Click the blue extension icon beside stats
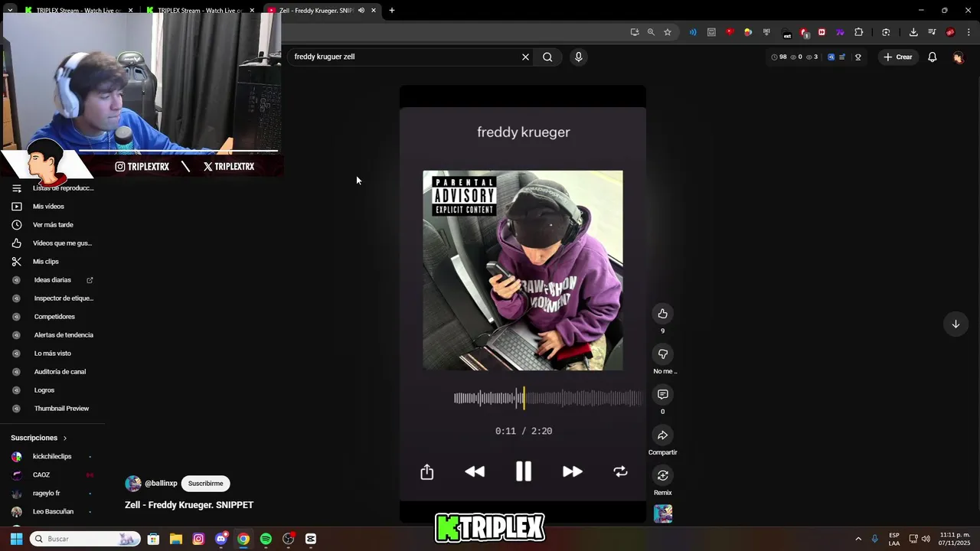Image resolution: width=980 pixels, height=551 pixels. click(831, 57)
